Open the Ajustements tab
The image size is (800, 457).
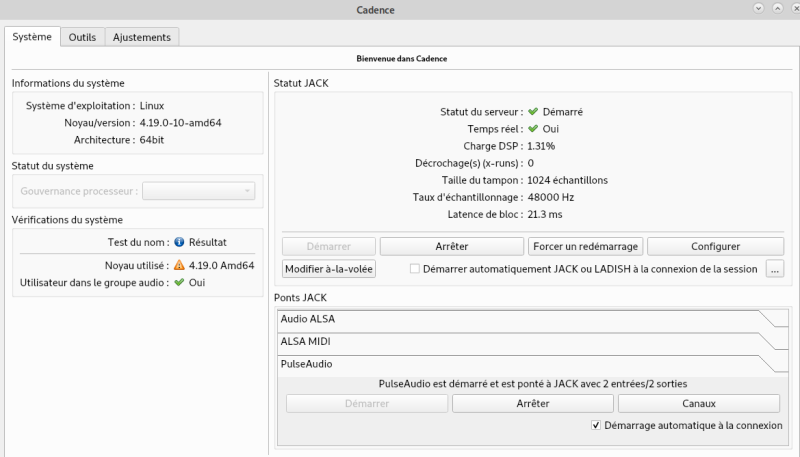click(x=142, y=37)
